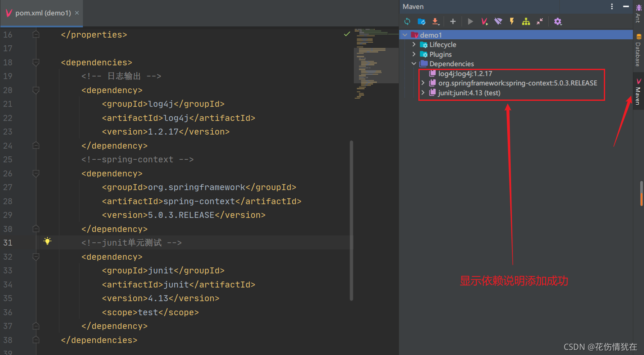
Task: Select org.springframework:spring-context:5.0.3.RELEASE dependency
Action: point(518,83)
